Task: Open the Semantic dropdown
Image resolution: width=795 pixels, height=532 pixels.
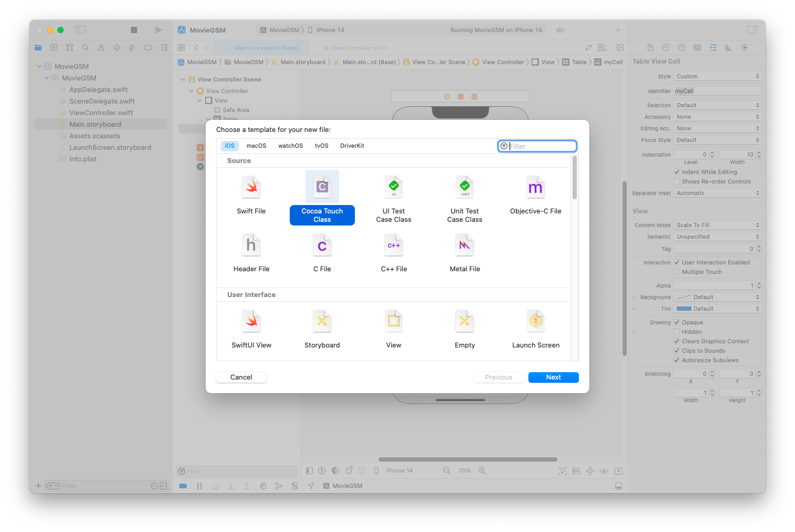Action: pyautogui.click(x=717, y=237)
